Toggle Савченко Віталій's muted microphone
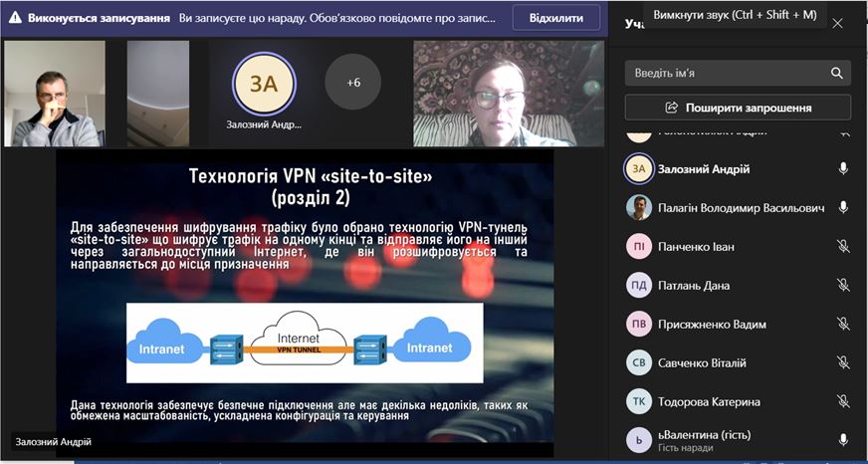Image resolution: width=868 pixels, height=464 pixels. [x=843, y=362]
